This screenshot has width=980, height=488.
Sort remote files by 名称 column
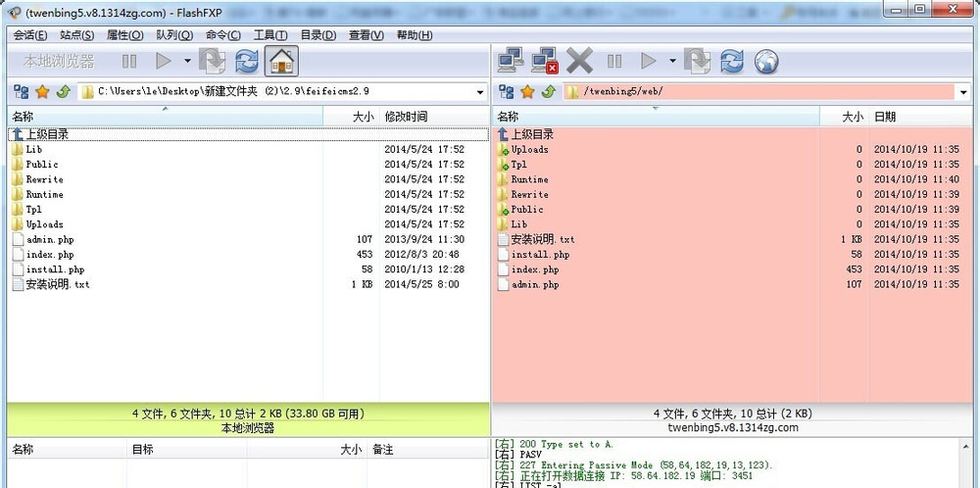(656, 117)
